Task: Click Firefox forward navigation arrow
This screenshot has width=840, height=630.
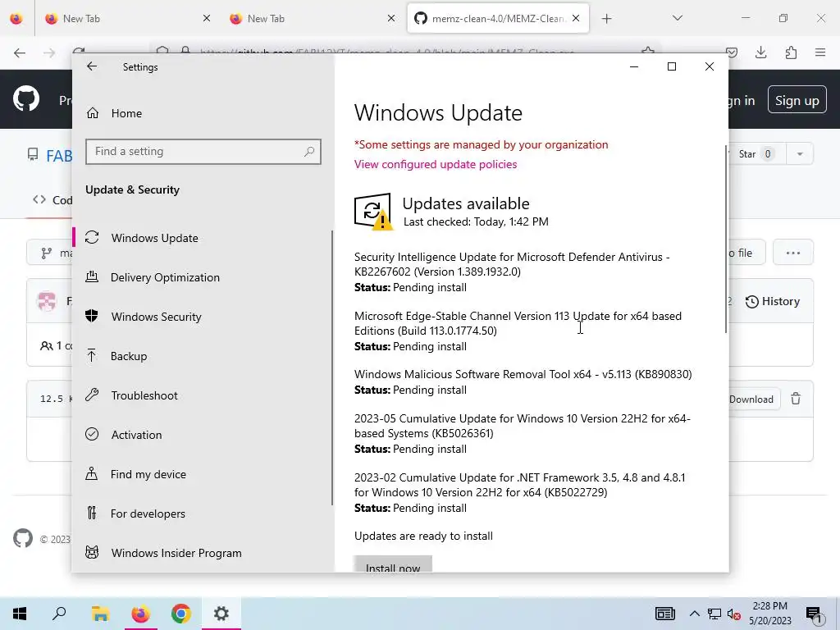Action: (49, 52)
